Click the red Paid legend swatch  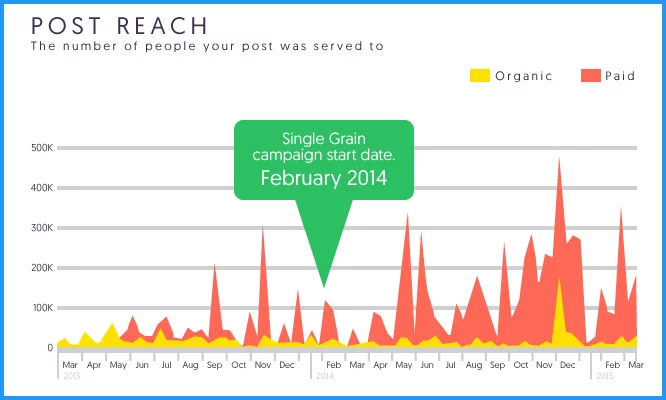click(x=591, y=76)
